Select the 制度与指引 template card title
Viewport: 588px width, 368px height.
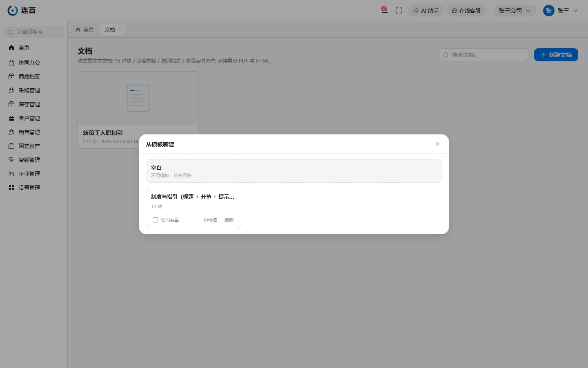193,197
